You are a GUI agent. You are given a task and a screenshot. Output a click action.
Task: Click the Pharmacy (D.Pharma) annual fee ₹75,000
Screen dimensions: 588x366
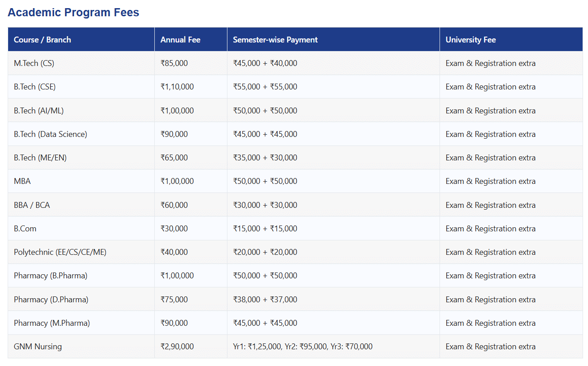pos(174,300)
